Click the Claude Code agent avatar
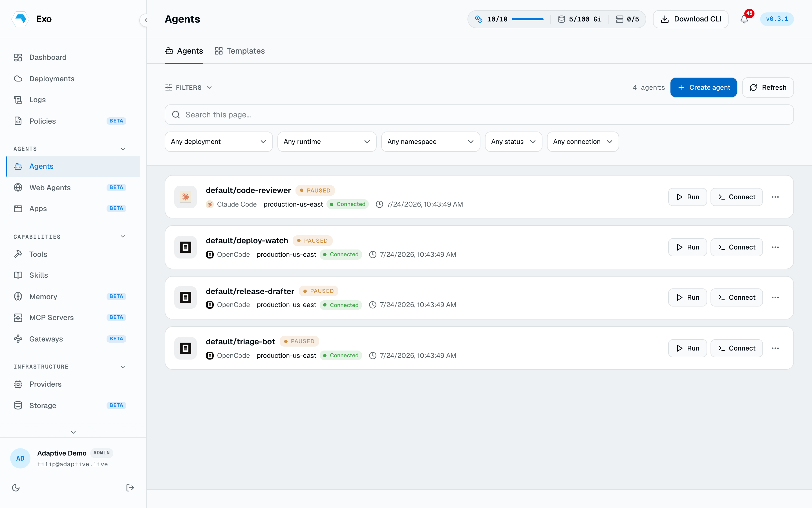The height and width of the screenshot is (508, 812). point(186,197)
